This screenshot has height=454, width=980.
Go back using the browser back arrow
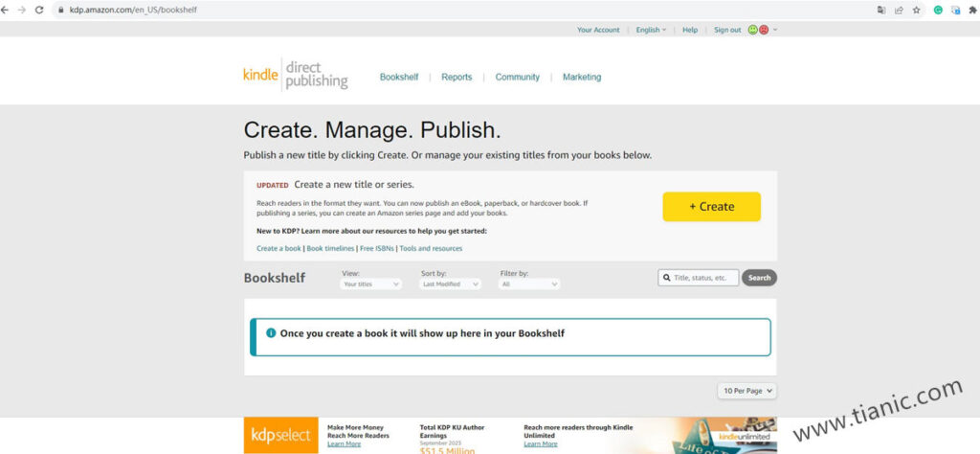5,10
